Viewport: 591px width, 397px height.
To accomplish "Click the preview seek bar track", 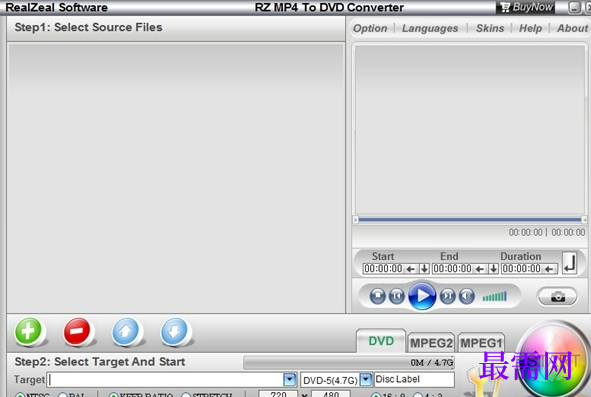I will tap(470, 219).
